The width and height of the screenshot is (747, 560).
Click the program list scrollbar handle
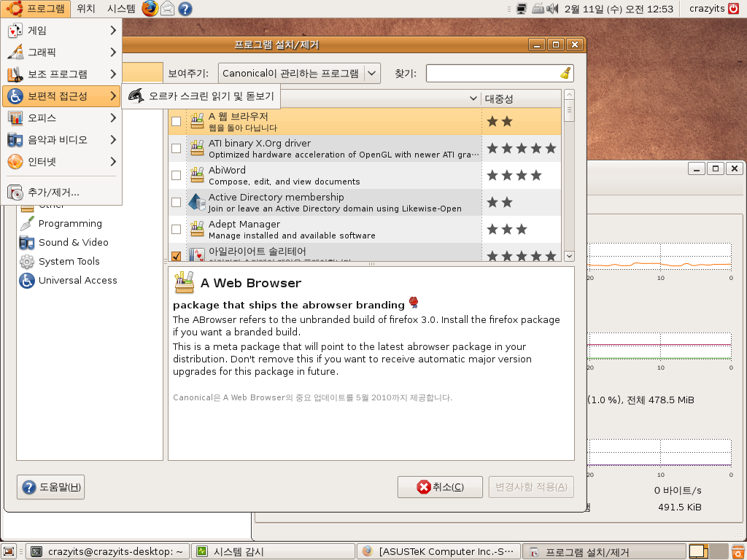coord(569,112)
